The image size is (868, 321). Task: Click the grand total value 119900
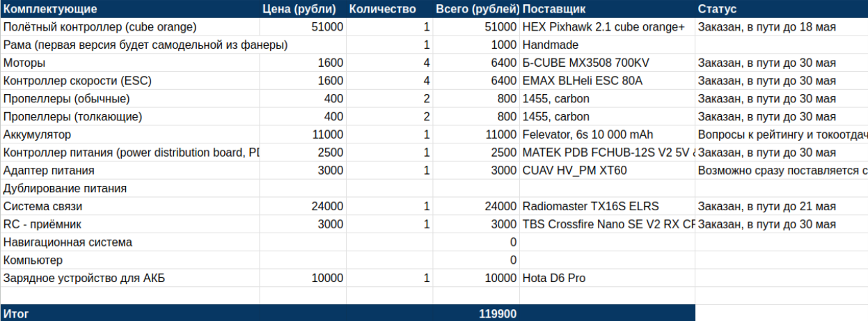[476, 314]
